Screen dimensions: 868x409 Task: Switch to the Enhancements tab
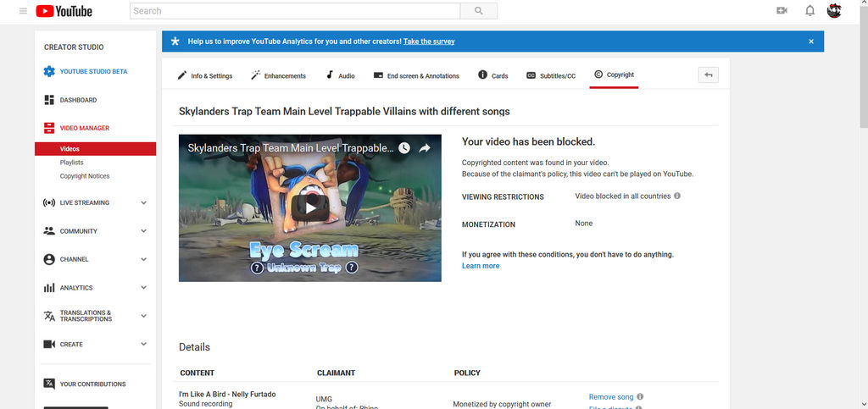[278, 75]
